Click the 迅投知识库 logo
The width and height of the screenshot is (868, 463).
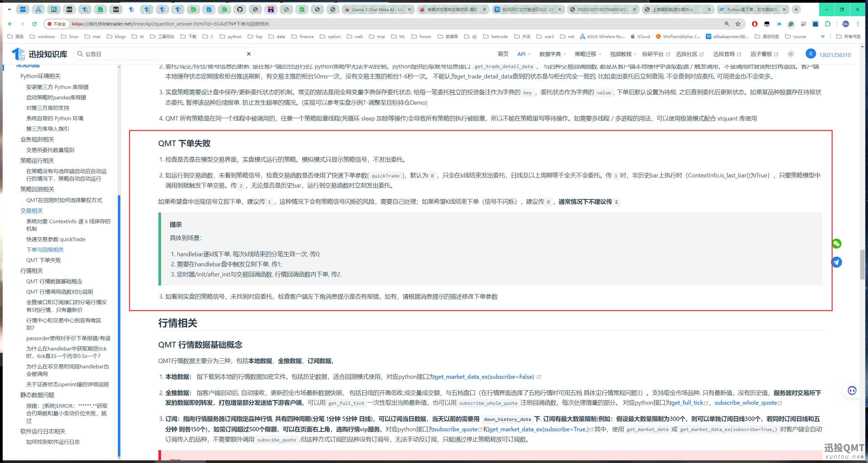(x=39, y=54)
